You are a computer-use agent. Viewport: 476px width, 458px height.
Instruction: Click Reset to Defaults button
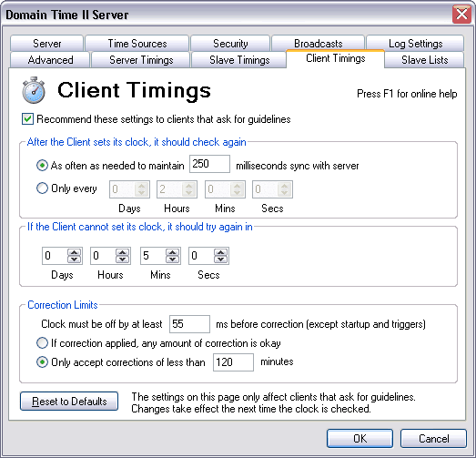[x=69, y=402]
